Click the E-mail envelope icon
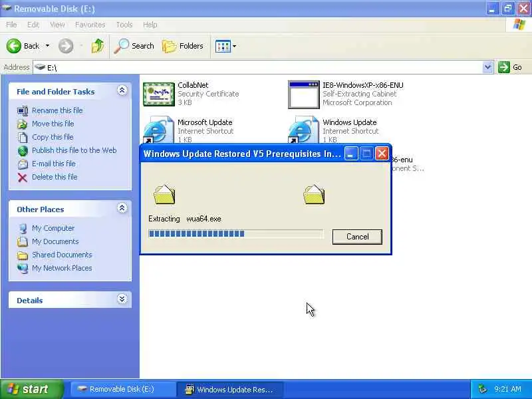Viewport: 532px width, 399px height. 23,164
